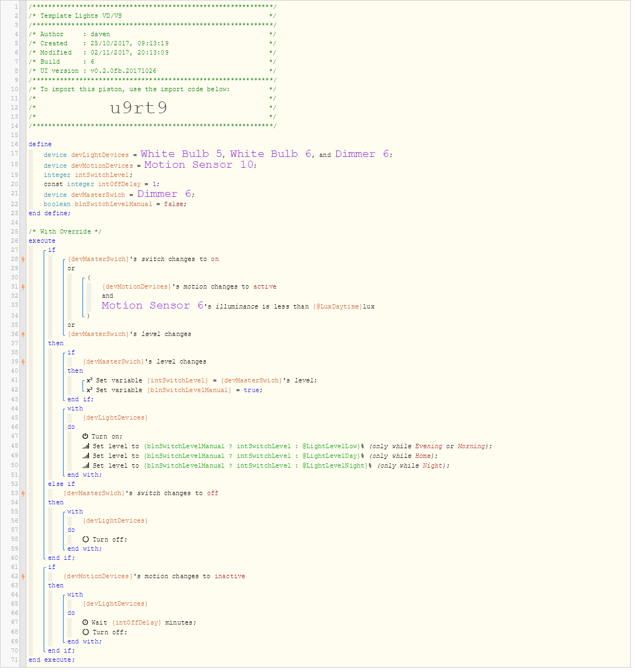
Task: Click 'Dimmer 6' assigned to devMasterSwich
Action: pos(164,194)
